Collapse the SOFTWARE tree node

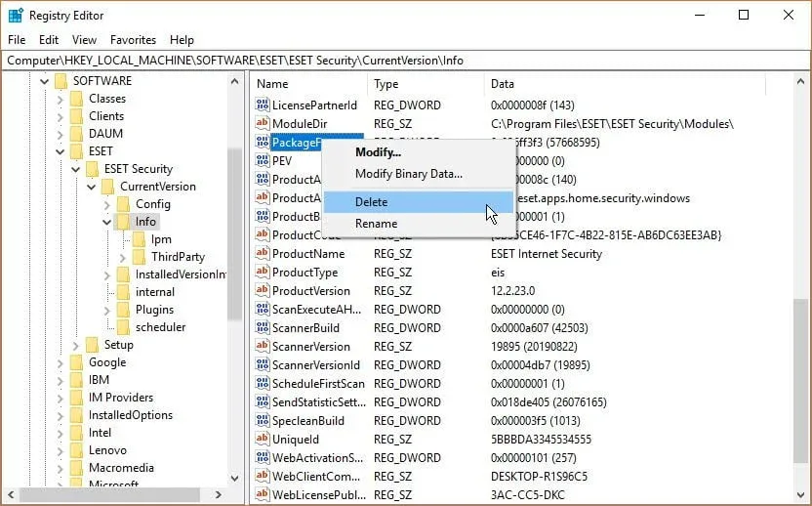coord(45,81)
